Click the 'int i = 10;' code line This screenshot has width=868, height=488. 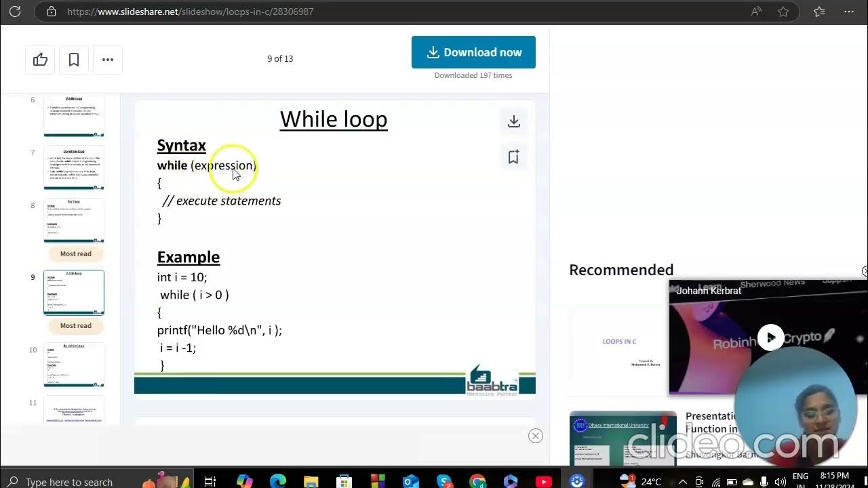tap(182, 277)
